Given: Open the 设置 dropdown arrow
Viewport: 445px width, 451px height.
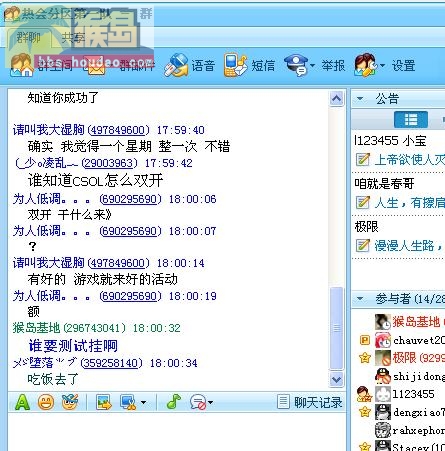Looking at the screenshot, I should click(382, 65).
